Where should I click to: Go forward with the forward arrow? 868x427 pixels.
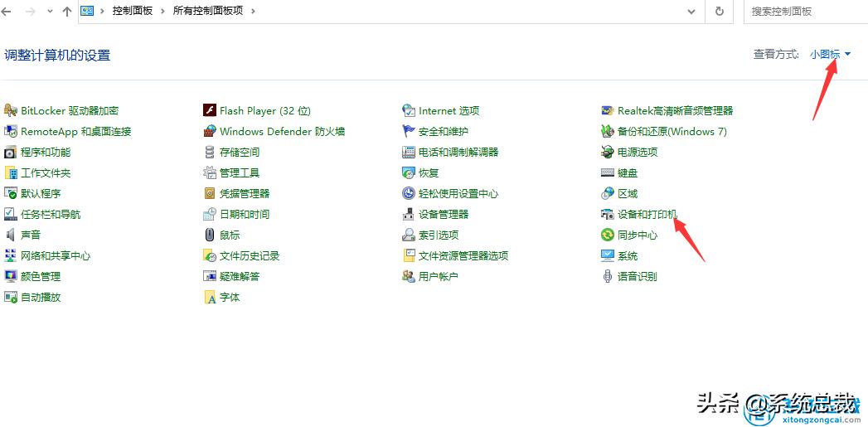(x=30, y=11)
